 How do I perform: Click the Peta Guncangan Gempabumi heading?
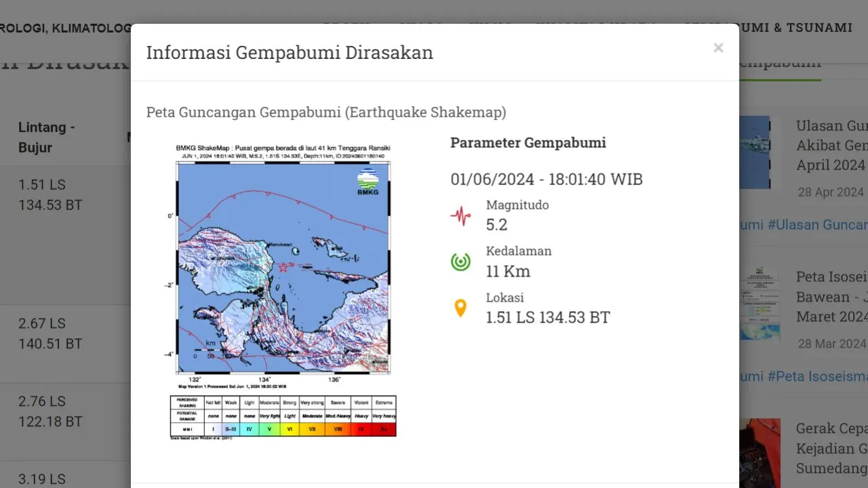(326, 113)
